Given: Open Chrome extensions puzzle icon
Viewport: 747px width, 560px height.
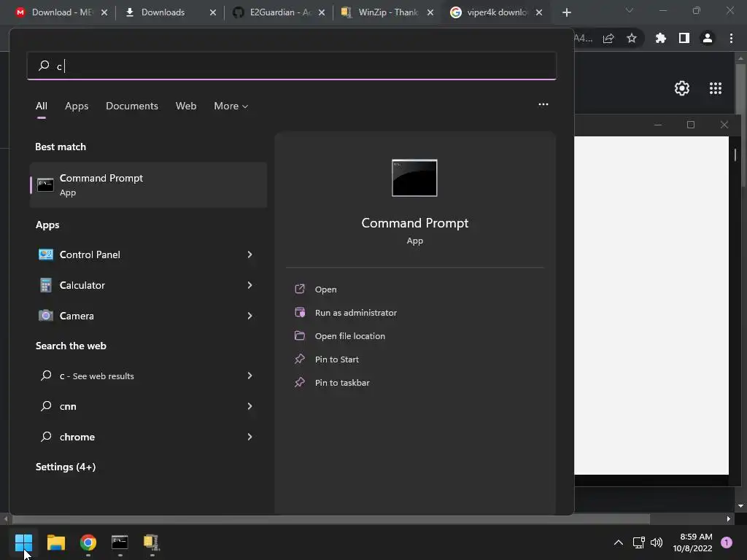Looking at the screenshot, I should [660, 38].
